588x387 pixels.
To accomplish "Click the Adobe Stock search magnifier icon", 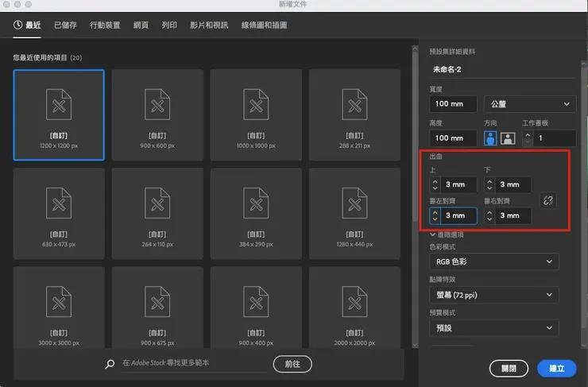I will click(110, 364).
